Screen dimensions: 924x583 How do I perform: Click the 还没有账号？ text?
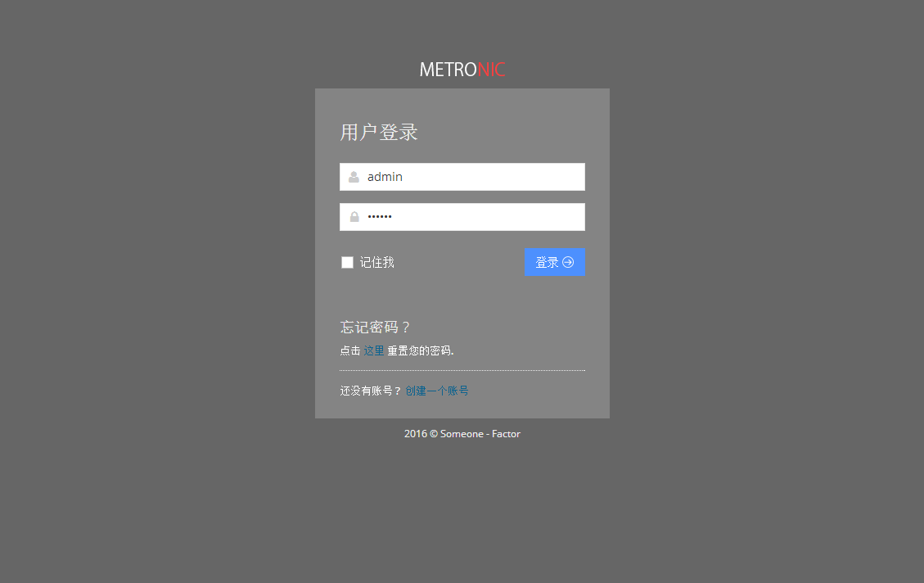point(371,391)
